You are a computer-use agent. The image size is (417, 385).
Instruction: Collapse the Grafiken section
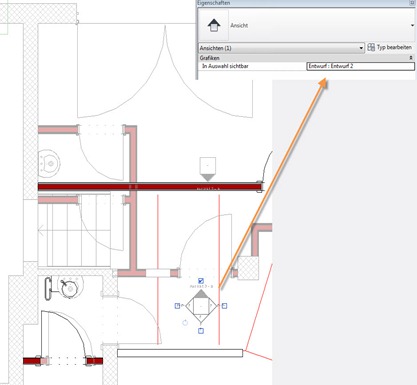click(411, 58)
